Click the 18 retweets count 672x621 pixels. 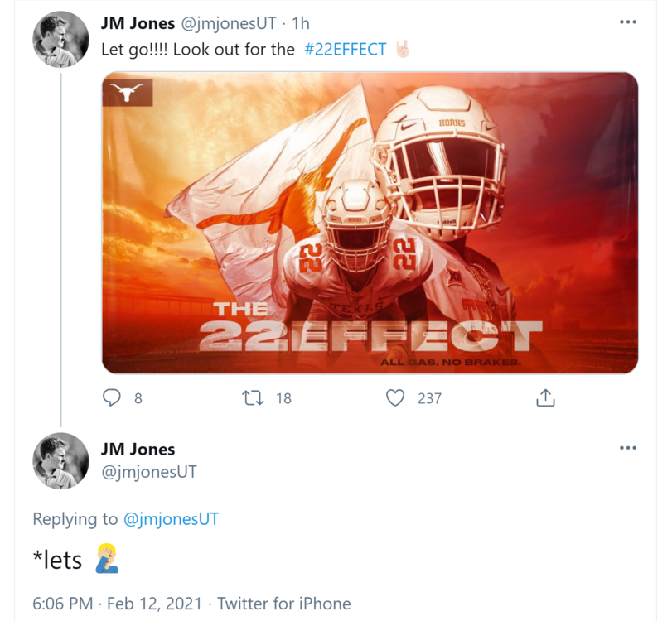[x=283, y=398]
